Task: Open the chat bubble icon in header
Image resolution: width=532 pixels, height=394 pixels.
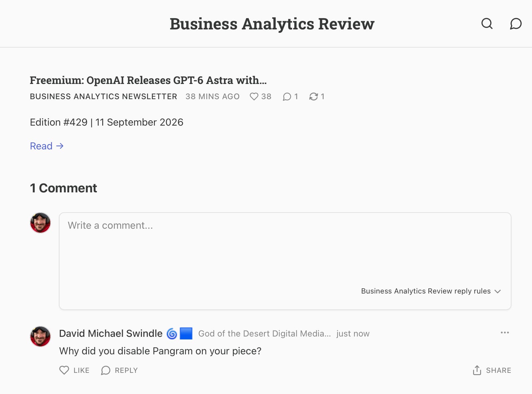Action: click(515, 24)
